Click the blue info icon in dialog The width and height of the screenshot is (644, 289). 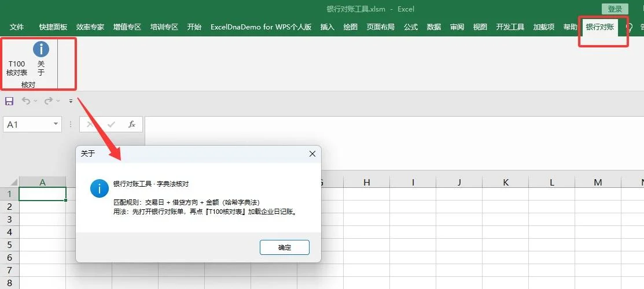(100, 188)
